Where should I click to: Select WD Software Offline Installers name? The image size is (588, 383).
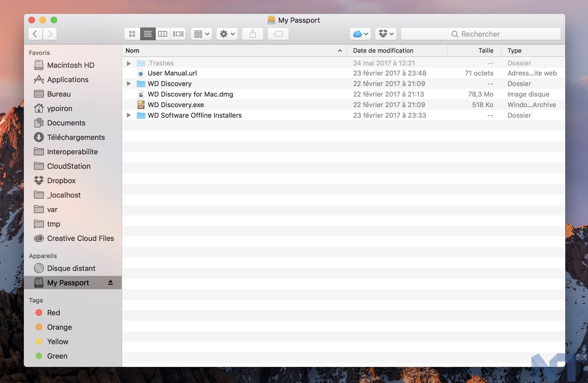pyautogui.click(x=195, y=115)
